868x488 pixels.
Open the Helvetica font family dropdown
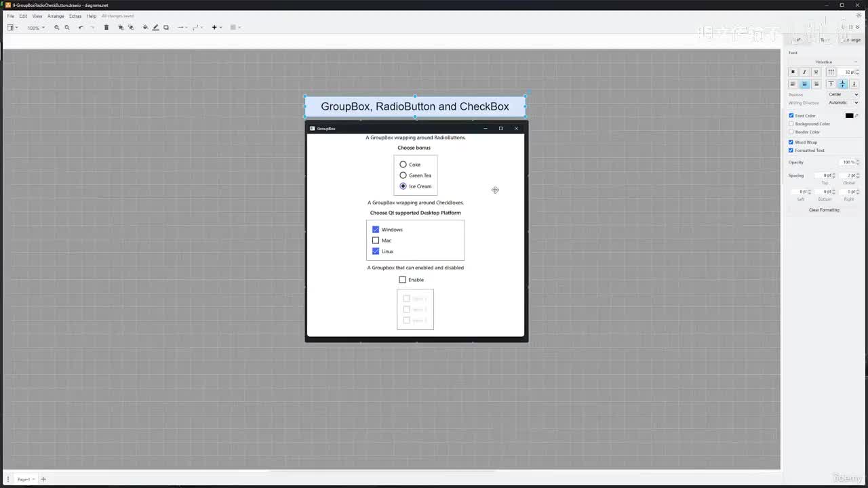click(824, 62)
